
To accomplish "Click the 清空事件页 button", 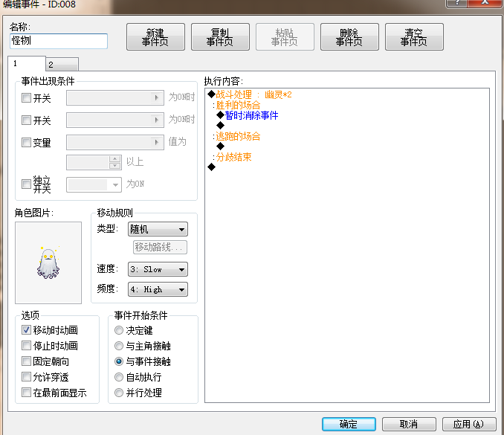I will click(x=414, y=37).
